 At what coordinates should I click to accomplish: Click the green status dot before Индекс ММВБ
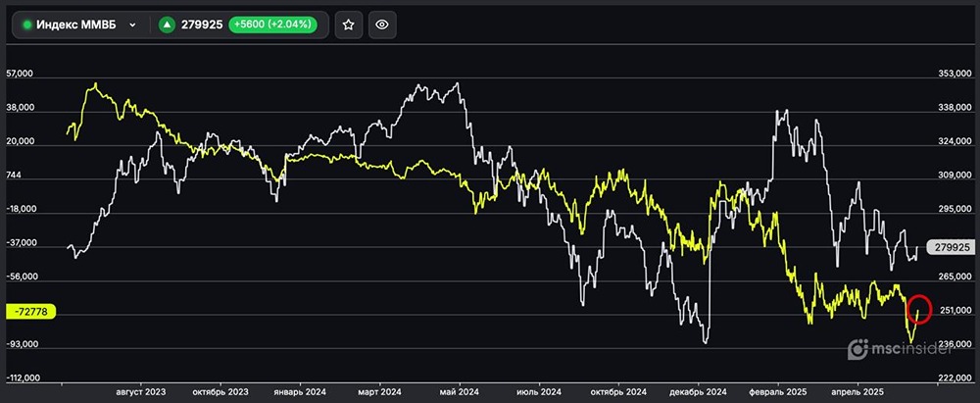pos(26,25)
